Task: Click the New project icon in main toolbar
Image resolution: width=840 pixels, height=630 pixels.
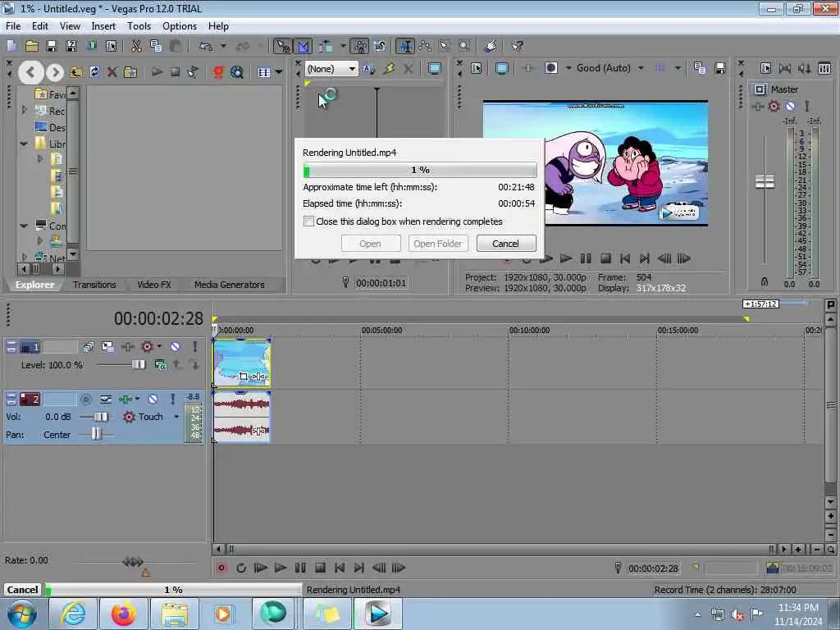Action: tap(11, 46)
